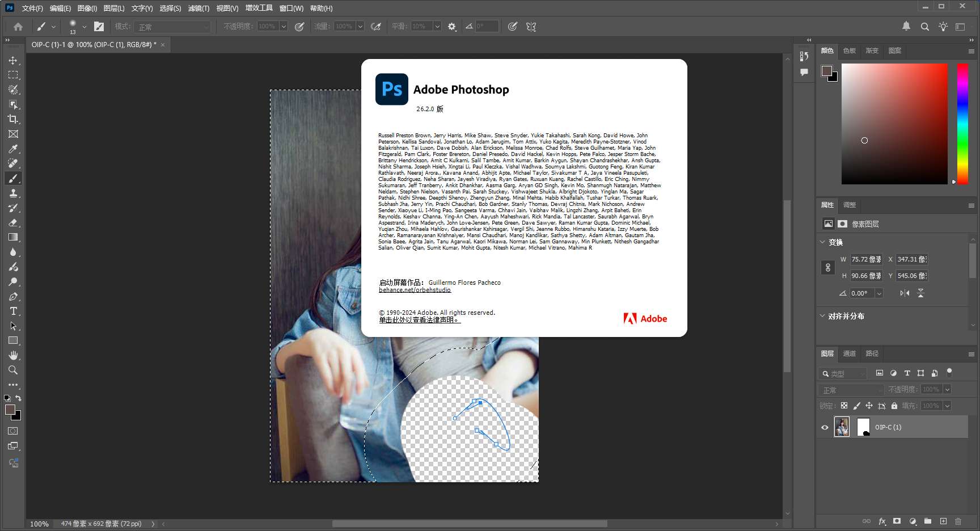Toggle lock all padlock icon
Viewport: 980px width, 531px height.
pos(894,406)
